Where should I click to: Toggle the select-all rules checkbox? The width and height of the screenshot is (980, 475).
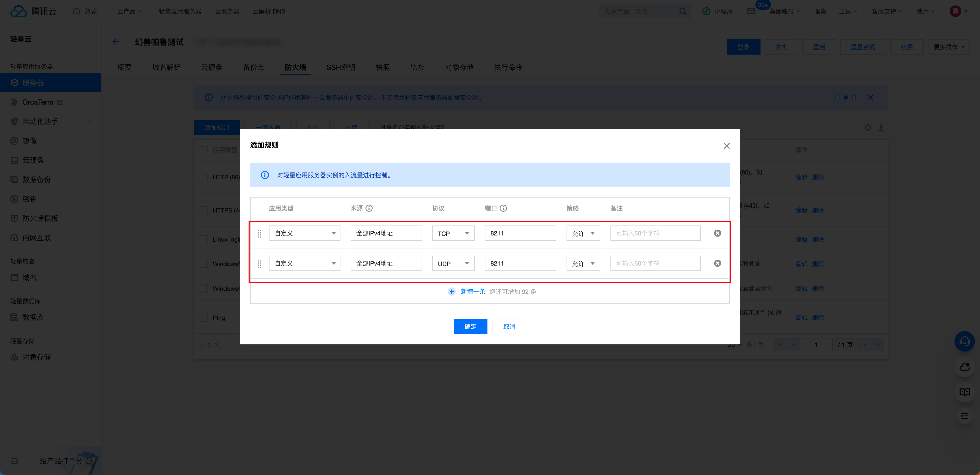click(204, 150)
